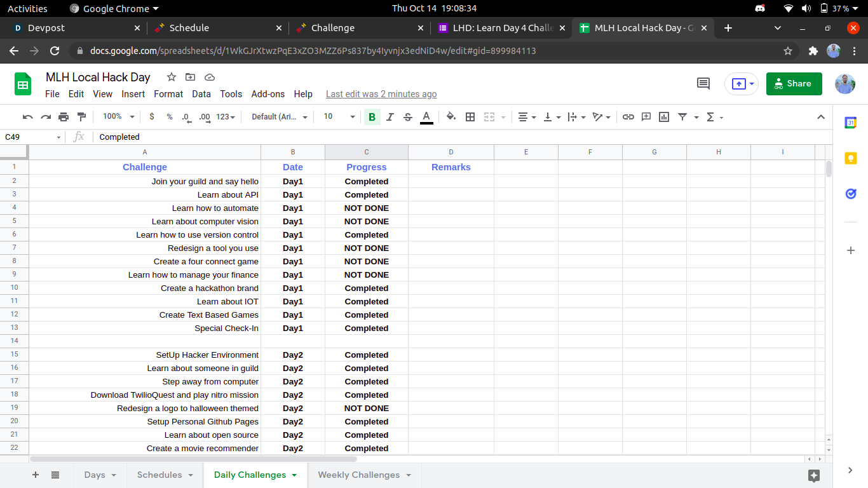Switch to the Devpost browser tab
Screen dimensions: 868x488
[76, 28]
